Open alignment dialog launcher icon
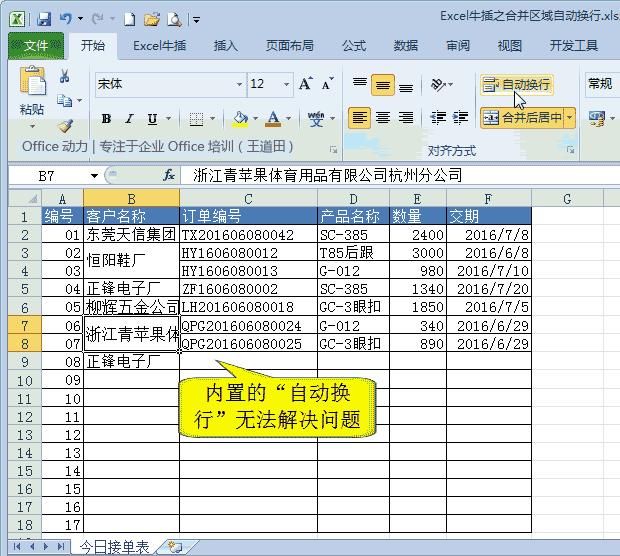The height and width of the screenshot is (556, 620). pyautogui.click(x=570, y=149)
